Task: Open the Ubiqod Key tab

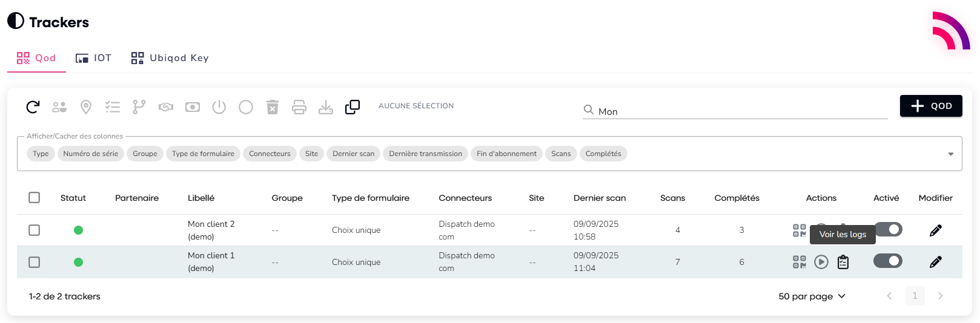Action: pyautogui.click(x=170, y=58)
